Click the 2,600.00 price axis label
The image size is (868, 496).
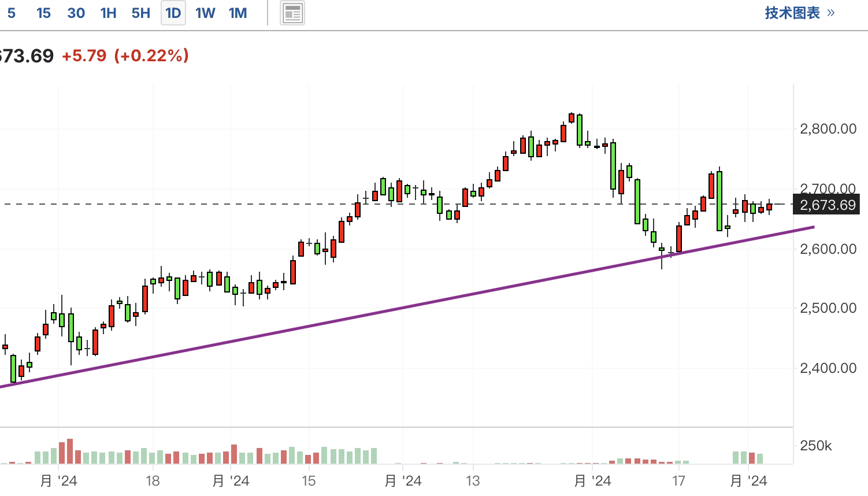pos(828,249)
